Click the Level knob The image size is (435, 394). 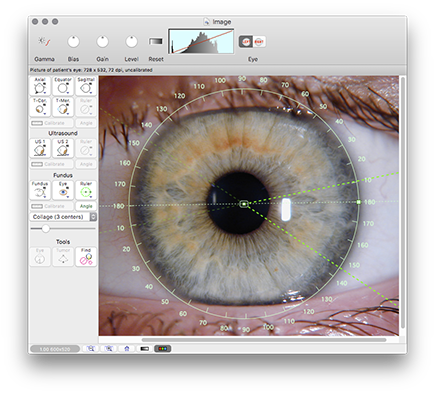(x=131, y=42)
